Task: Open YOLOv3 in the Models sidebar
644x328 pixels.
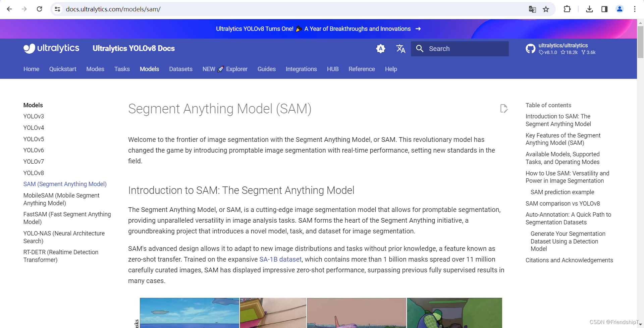Action: (x=34, y=116)
